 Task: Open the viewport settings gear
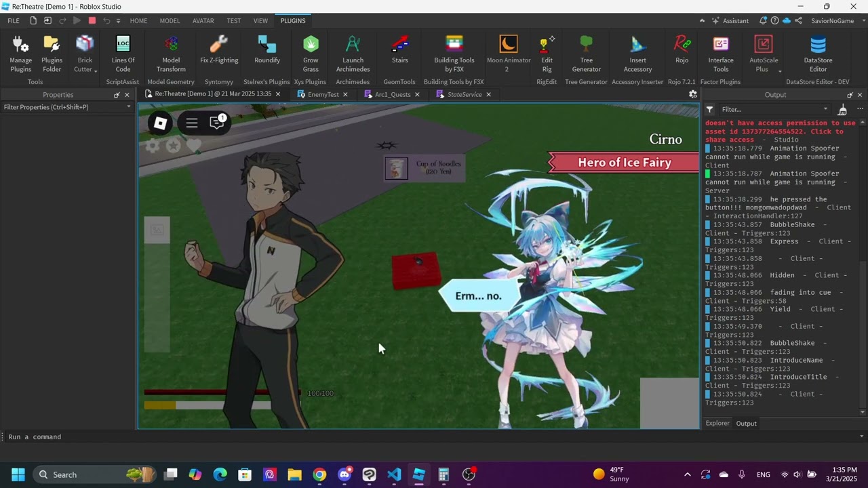click(x=693, y=94)
